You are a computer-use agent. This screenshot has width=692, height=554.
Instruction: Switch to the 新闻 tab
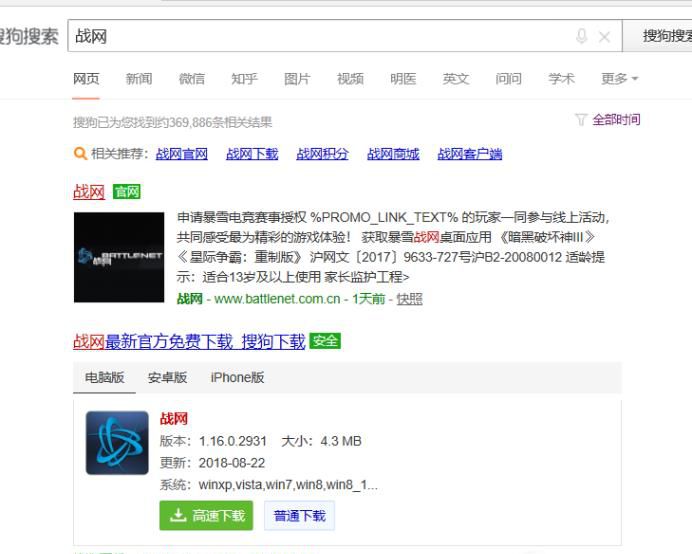pyautogui.click(x=139, y=79)
